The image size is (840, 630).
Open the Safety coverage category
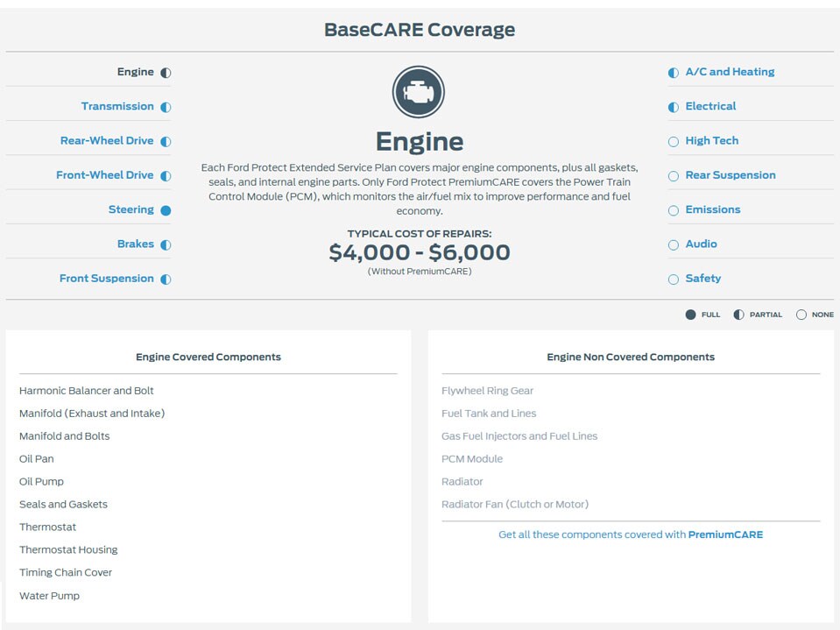[702, 279]
